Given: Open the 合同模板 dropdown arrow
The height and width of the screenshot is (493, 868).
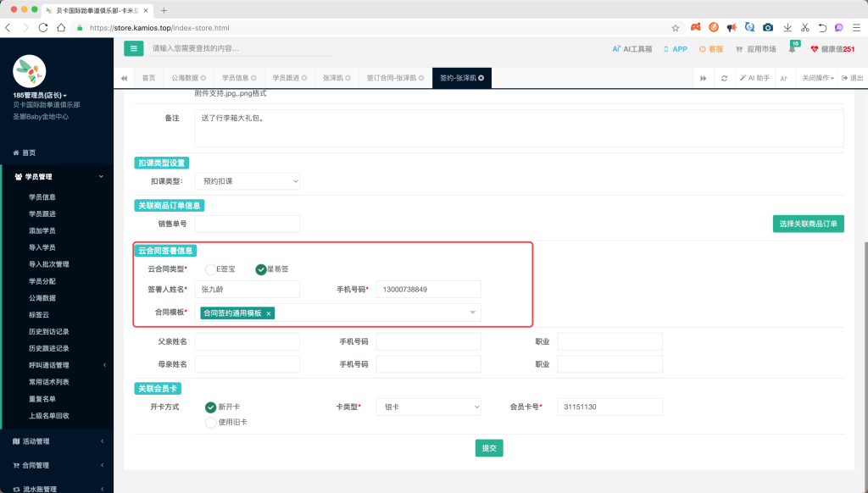Looking at the screenshot, I should (472, 313).
